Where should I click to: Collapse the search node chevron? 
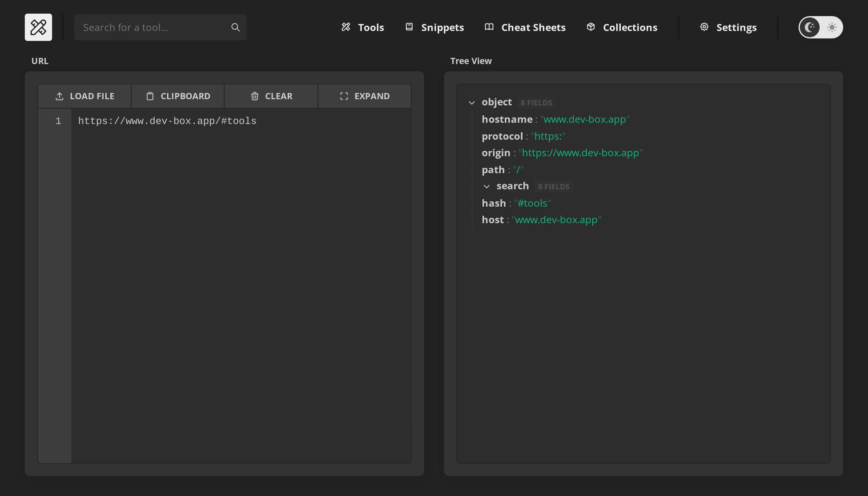(x=486, y=186)
